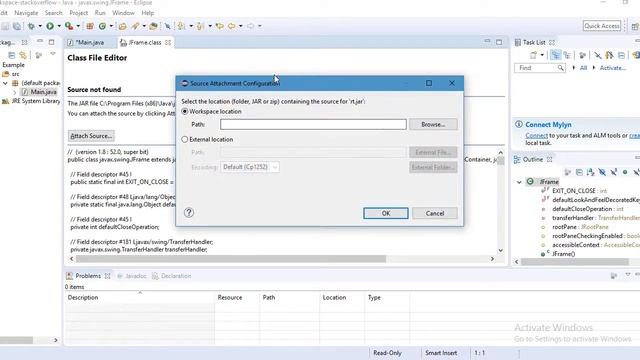Click the Next Annotation toolbar icon
Screen dimensions: 640x360
point(181,26)
